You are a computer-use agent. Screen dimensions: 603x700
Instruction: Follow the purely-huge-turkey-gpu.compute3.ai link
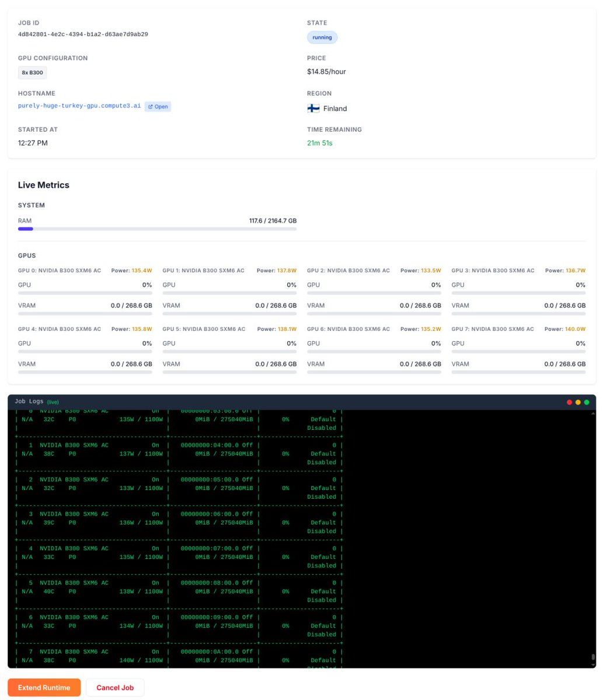click(x=79, y=106)
